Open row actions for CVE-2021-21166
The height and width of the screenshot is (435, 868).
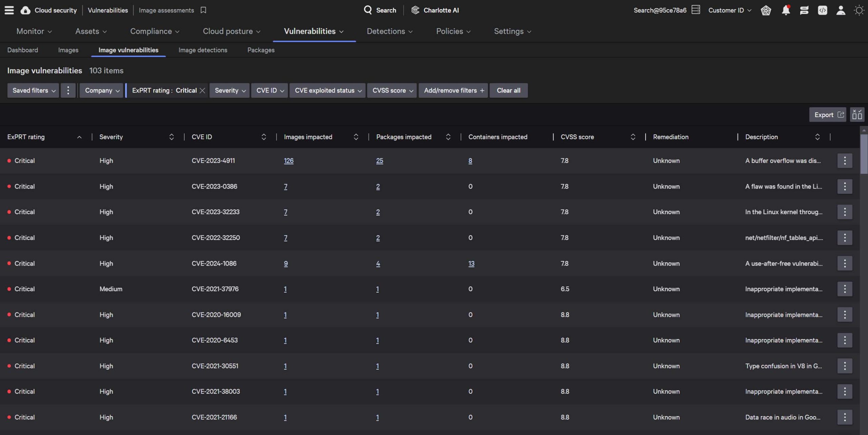pyautogui.click(x=845, y=417)
